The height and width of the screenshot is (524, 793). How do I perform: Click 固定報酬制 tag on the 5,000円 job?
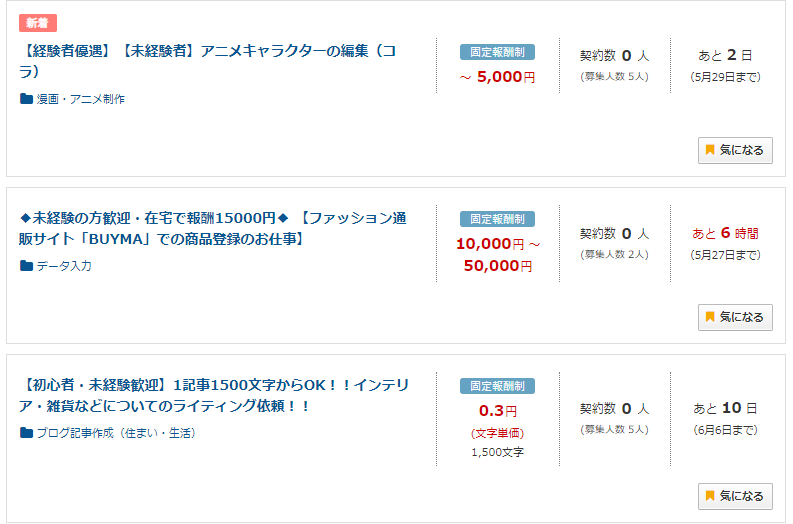tap(497, 52)
